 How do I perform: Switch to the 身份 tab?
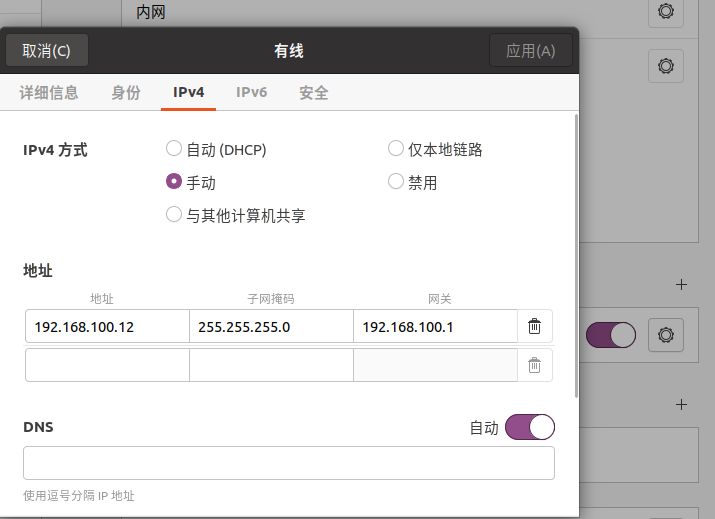point(126,93)
